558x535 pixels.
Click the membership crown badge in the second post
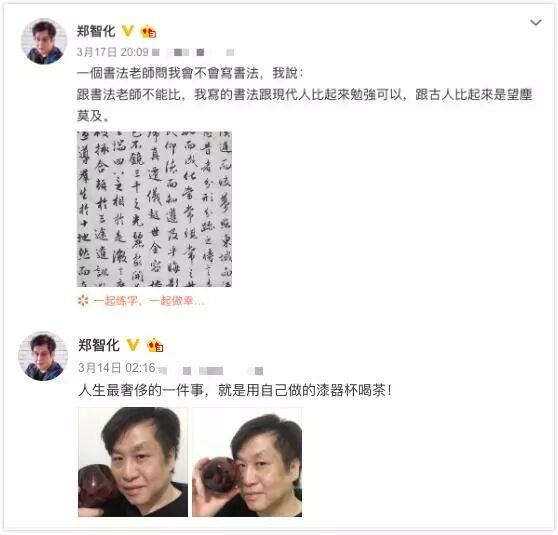[x=155, y=345]
